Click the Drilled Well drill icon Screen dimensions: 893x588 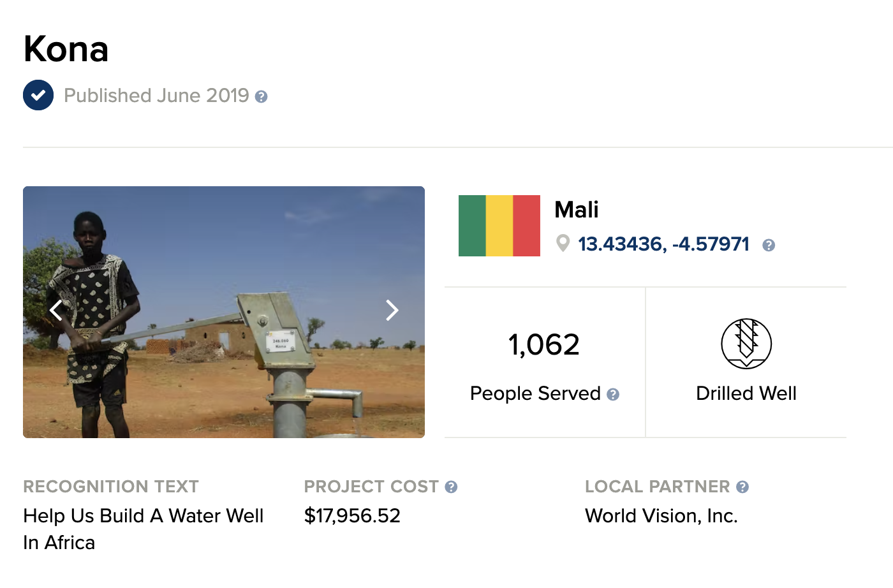(x=746, y=343)
